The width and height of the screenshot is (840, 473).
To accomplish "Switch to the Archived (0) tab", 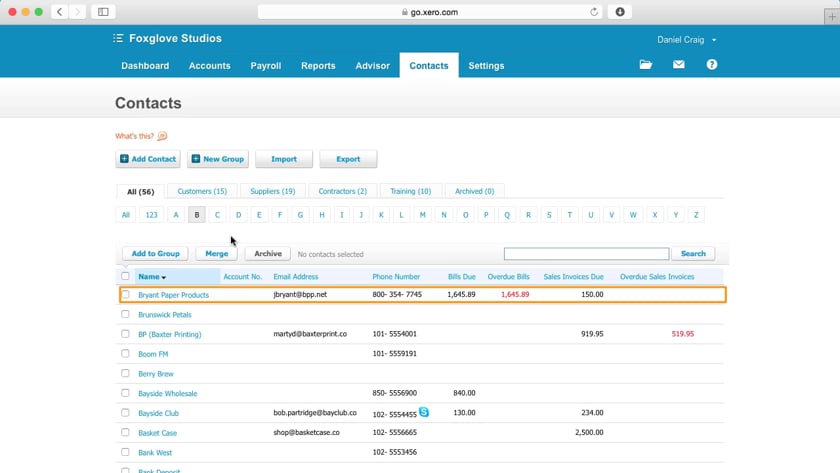I will coord(474,191).
